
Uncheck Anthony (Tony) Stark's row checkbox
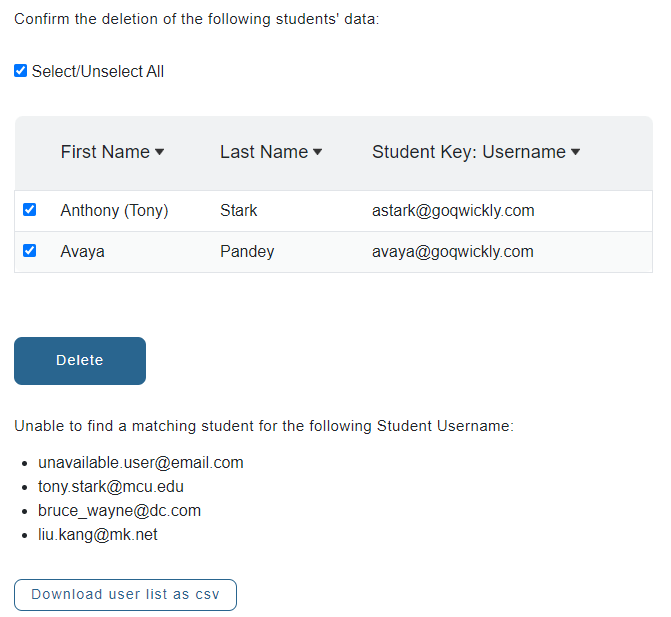pos(30,210)
